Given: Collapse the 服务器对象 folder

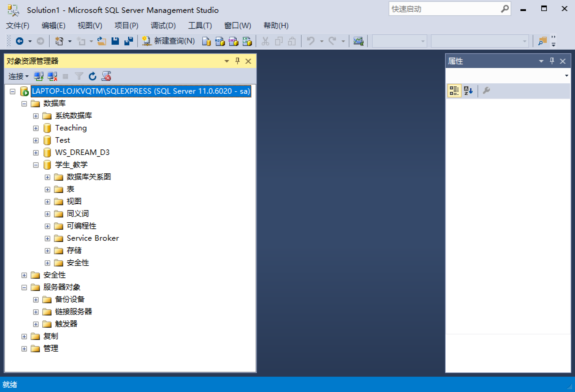Looking at the screenshot, I should (24, 288).
